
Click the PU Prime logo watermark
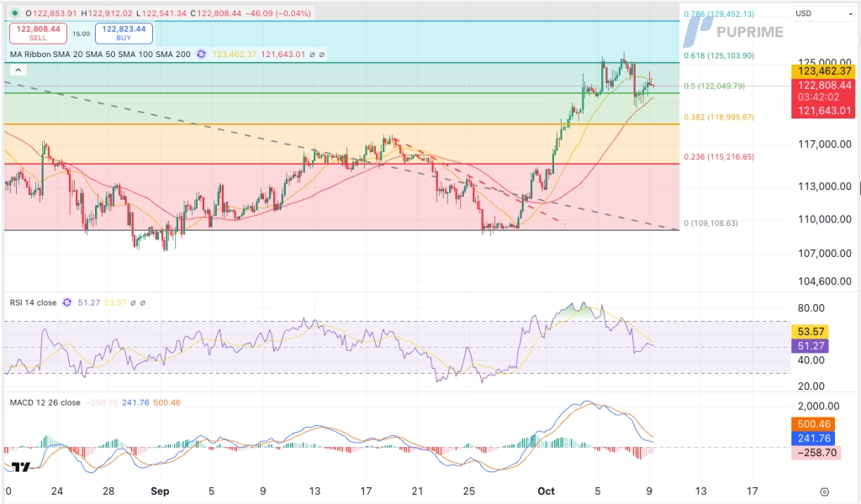732,32
